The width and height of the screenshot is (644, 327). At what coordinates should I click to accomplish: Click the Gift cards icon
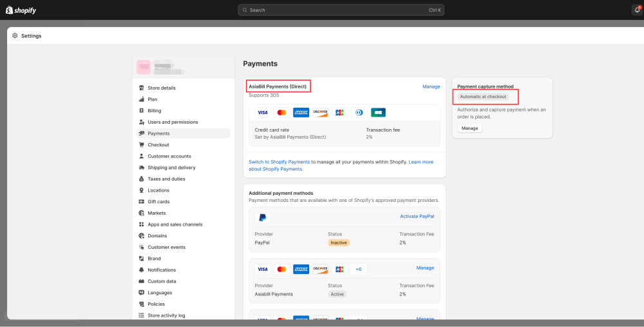[x=142, y=201]
